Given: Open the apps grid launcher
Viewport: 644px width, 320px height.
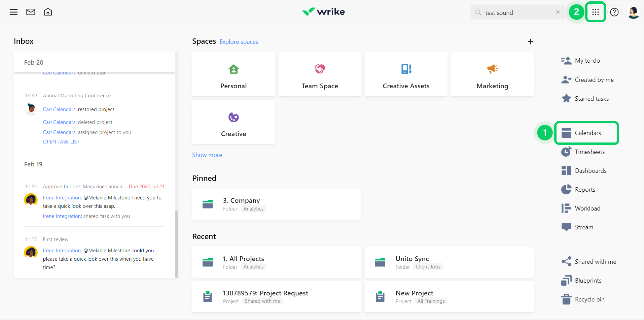Looking at the screenshot, I should click(x=595, y=12).
